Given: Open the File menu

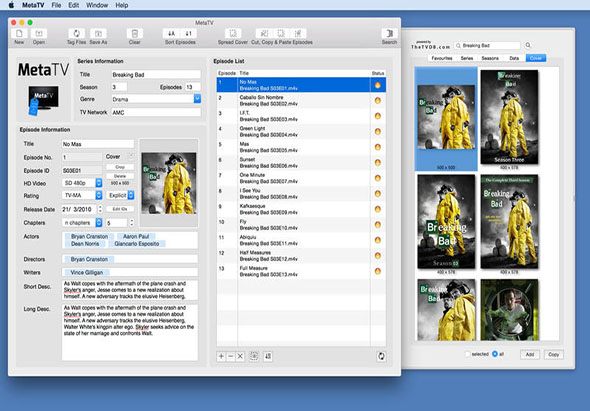Looking at the screenshot, I should 56,5.
